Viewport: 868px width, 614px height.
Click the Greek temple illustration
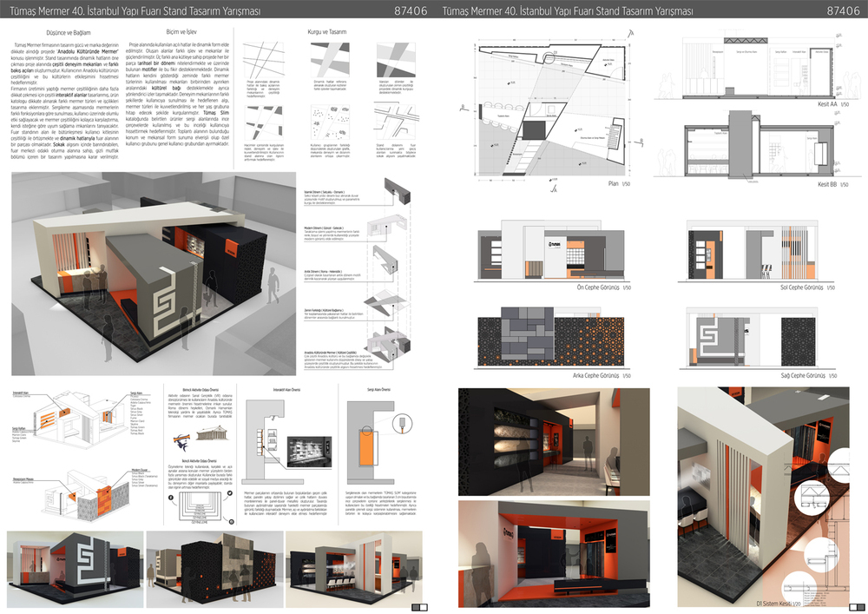(x=212, y=433)
